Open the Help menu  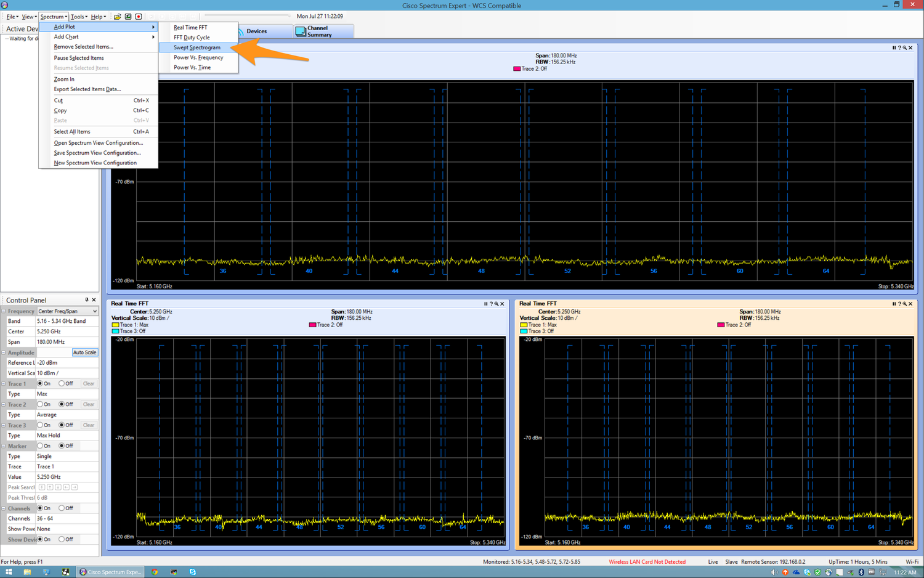[x=99, y=17]
